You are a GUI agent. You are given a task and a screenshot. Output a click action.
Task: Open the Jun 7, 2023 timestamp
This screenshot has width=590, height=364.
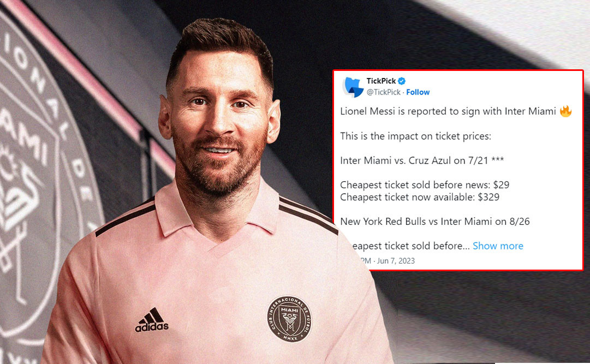[396, 261]
